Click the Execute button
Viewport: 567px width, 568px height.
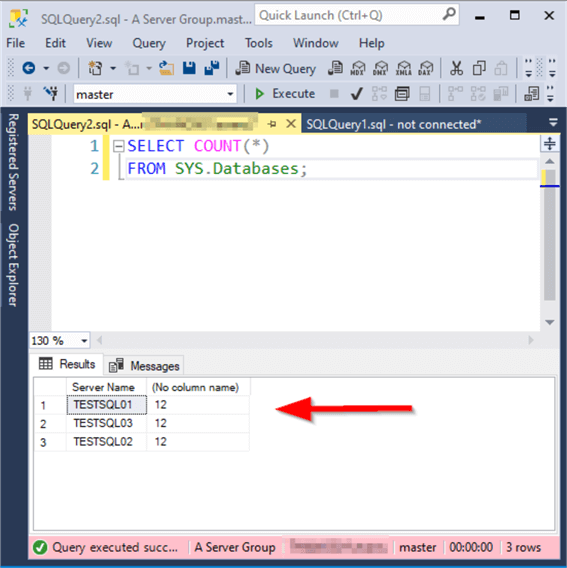(285, 94)
